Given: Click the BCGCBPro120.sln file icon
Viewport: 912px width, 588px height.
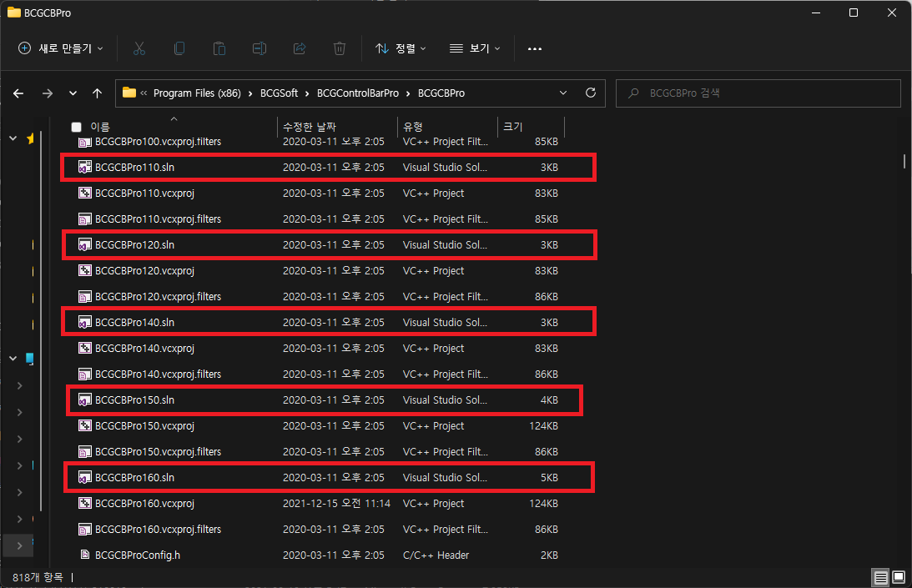Looking at the screenshot, I should point(85,245).
